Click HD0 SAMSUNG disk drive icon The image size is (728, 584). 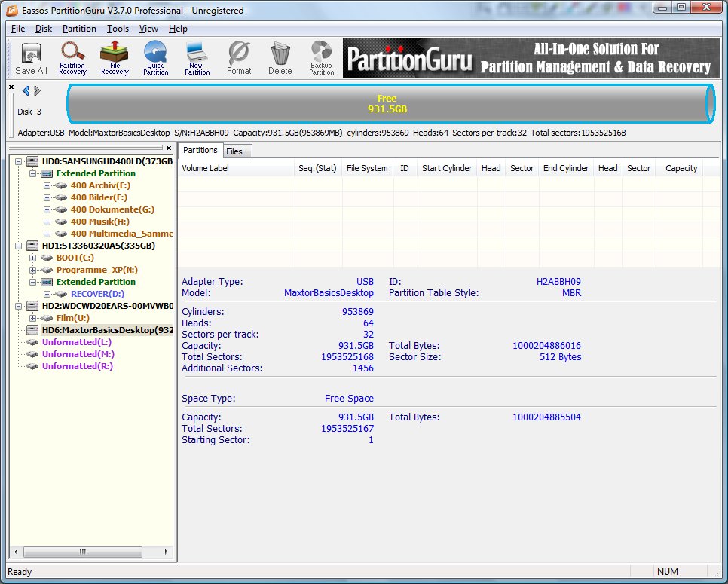point(32,161)
